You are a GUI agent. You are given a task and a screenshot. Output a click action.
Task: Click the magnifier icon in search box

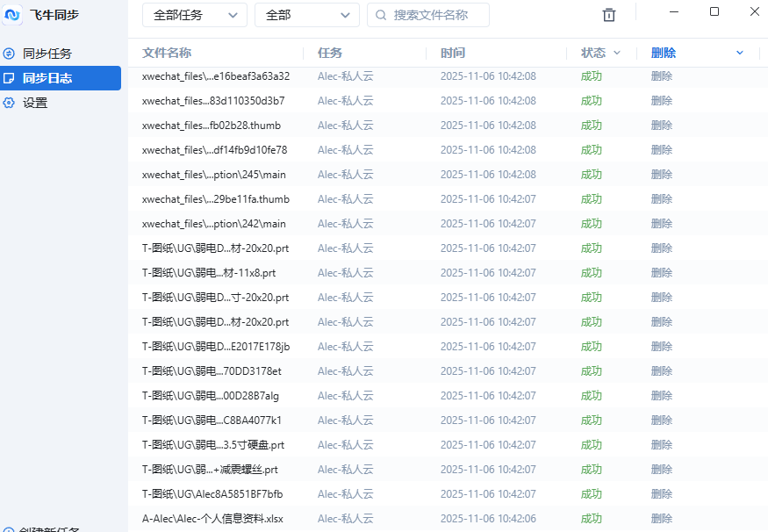point(381,15)
